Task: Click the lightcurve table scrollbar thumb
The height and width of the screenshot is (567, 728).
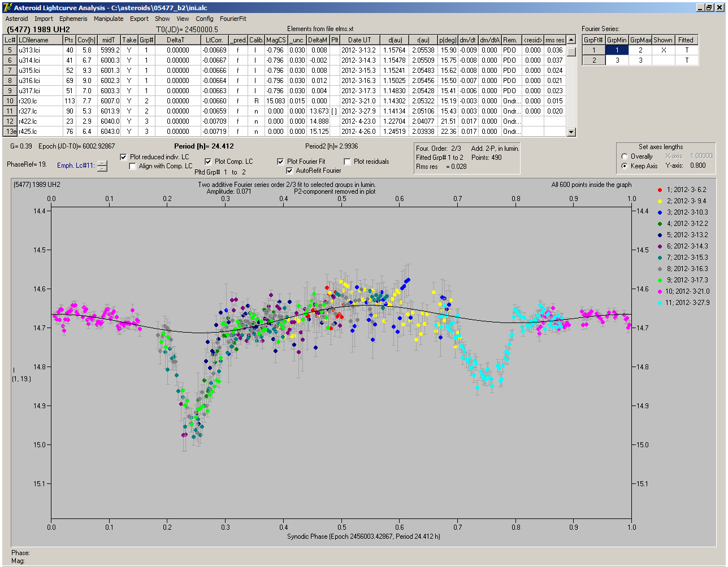Action: point(571,51)
